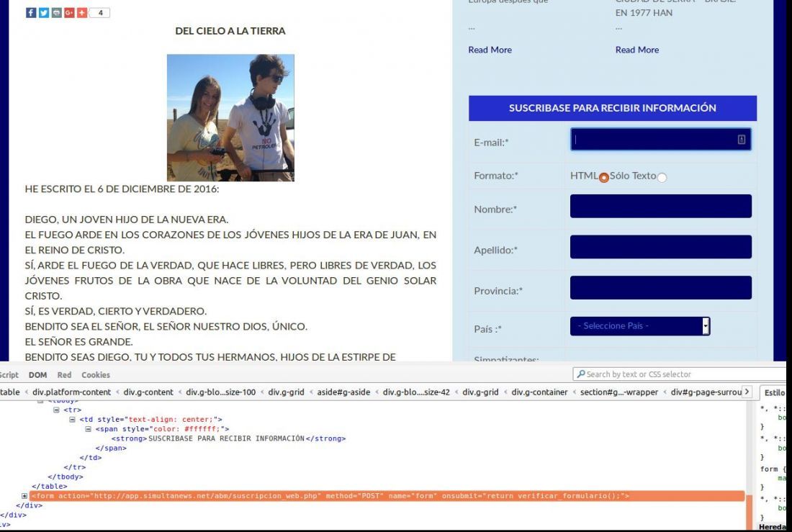Select the HTML format radio button
Image resolution: width=792 pixels, height=532 pixels.
point(603,177)
